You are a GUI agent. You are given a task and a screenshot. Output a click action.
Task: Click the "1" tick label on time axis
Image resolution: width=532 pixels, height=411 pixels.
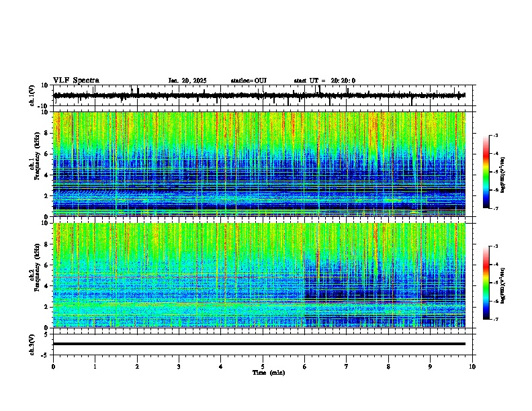[x=95, y=367]
